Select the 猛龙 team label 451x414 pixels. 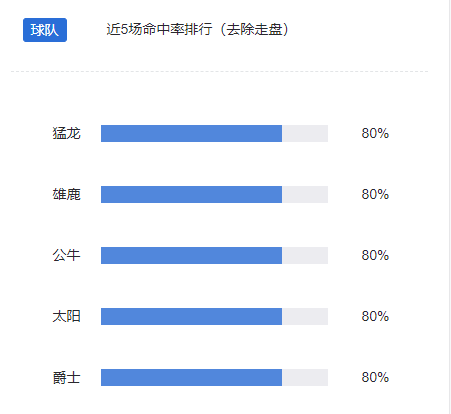[66, 133]
